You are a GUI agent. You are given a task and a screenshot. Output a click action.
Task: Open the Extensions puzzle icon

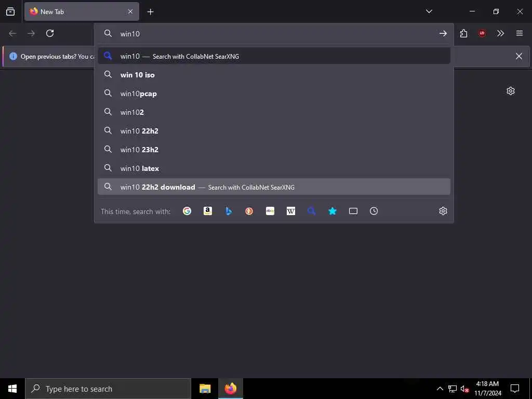tap(463, 33)
